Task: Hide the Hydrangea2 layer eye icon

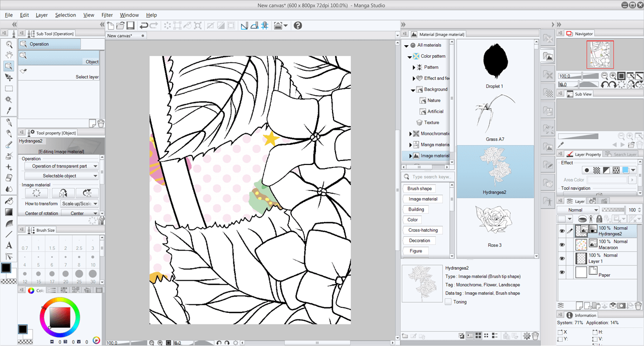Action: 562,231
